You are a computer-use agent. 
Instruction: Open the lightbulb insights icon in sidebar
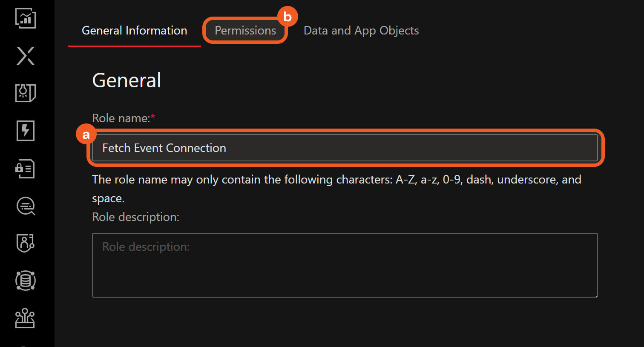(x=26, y=93)
